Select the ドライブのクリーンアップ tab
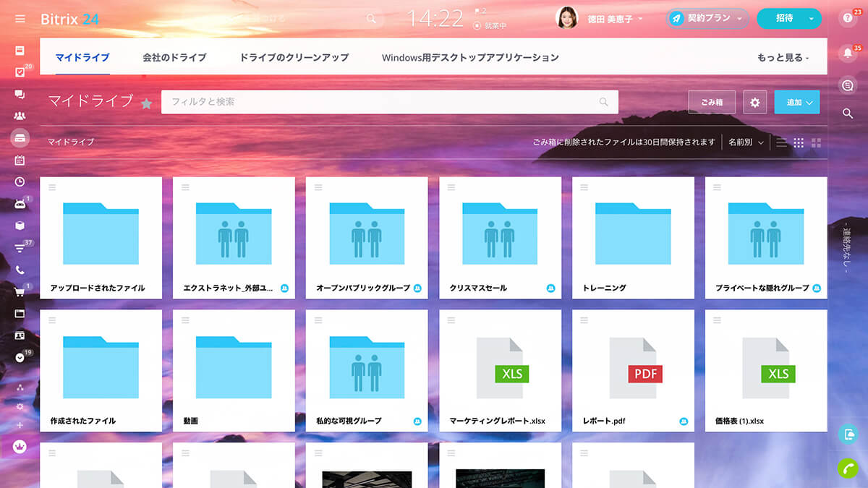Viewport: 868px width, 488px height. pos(294,57)
